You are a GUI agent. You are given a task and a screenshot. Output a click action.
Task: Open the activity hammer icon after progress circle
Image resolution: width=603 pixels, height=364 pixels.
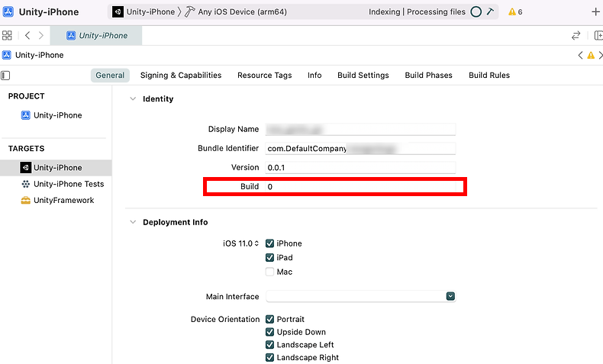[x=490, y=12]
